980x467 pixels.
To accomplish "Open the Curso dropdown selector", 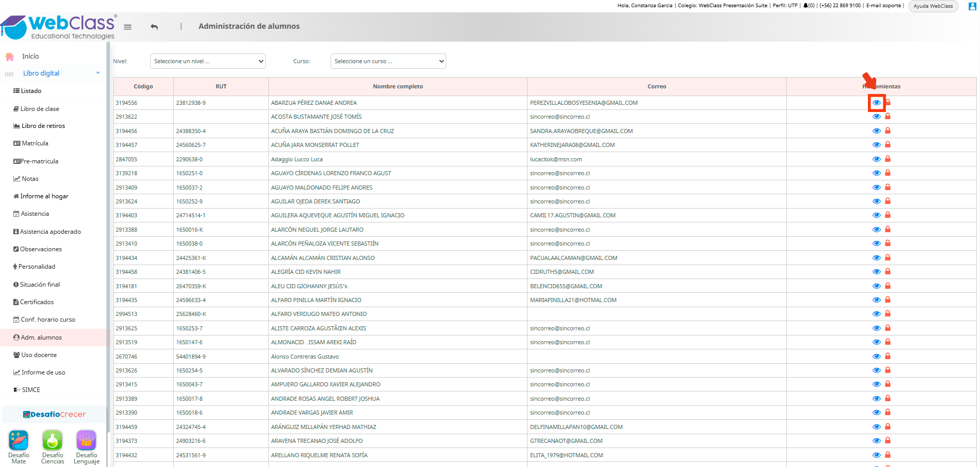I will tap(388, 61).
